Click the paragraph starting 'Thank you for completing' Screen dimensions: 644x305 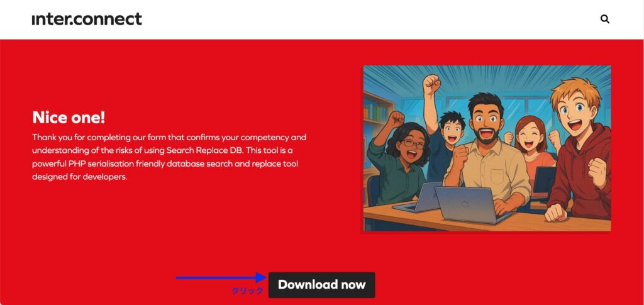click(x=169, y=157)
